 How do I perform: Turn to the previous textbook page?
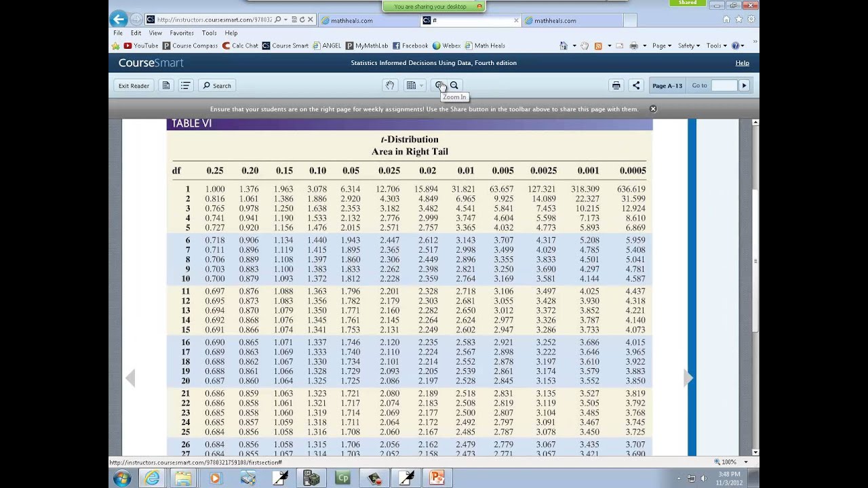(130, 378)
